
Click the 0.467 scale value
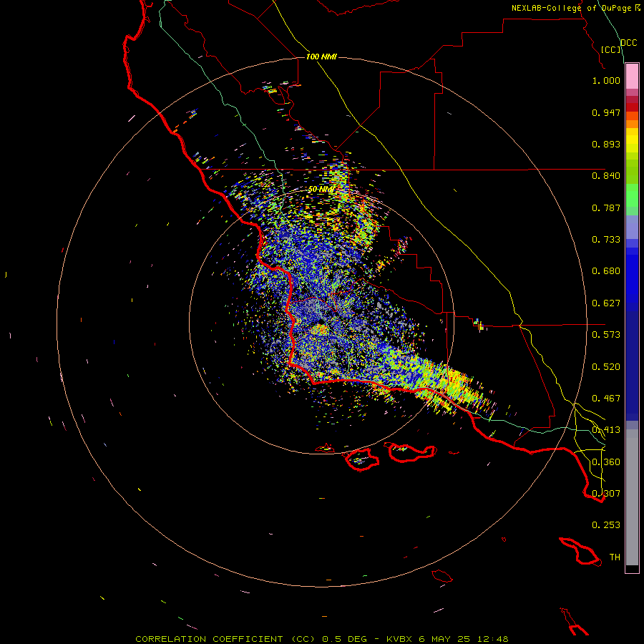(x=606, y=399)
